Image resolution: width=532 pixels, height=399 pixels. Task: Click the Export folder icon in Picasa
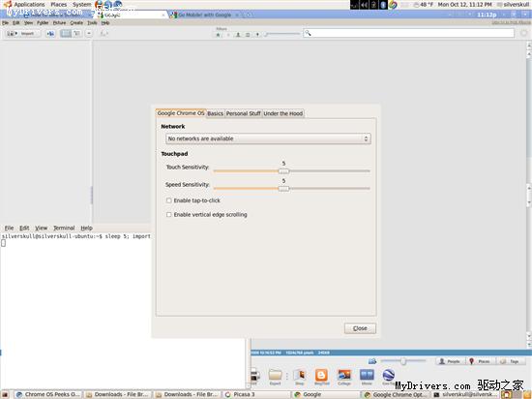[275, 377]
